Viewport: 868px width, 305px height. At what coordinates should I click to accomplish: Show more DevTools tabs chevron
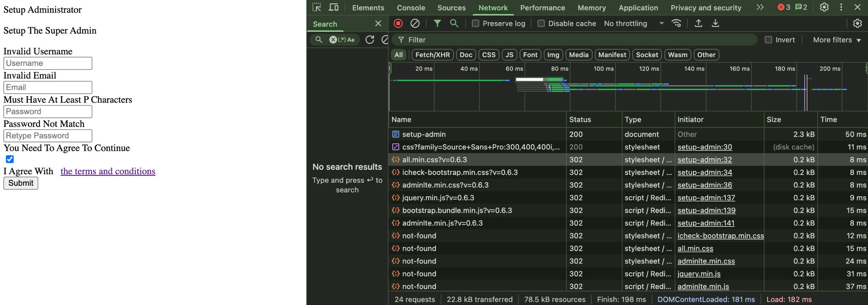pos(760,7)
